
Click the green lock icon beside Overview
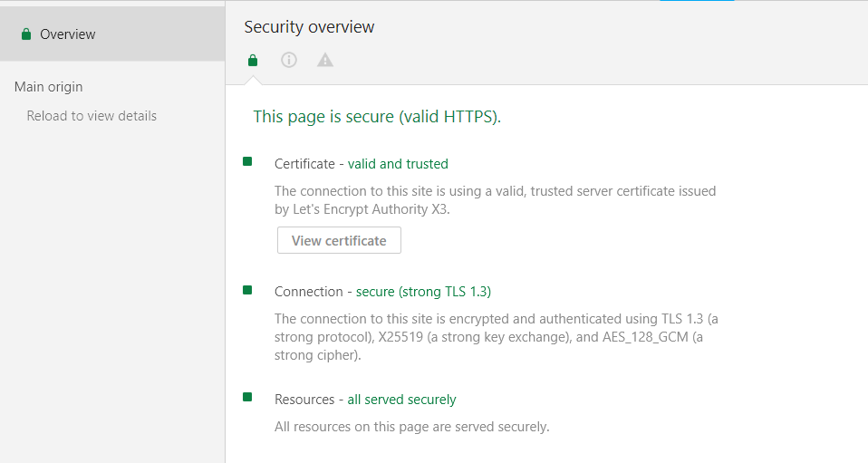point(26,34)
